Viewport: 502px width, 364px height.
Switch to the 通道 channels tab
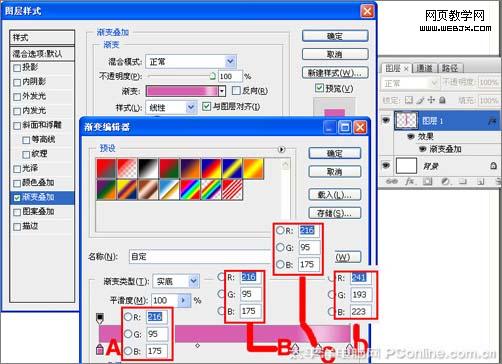tap(425, 68)
